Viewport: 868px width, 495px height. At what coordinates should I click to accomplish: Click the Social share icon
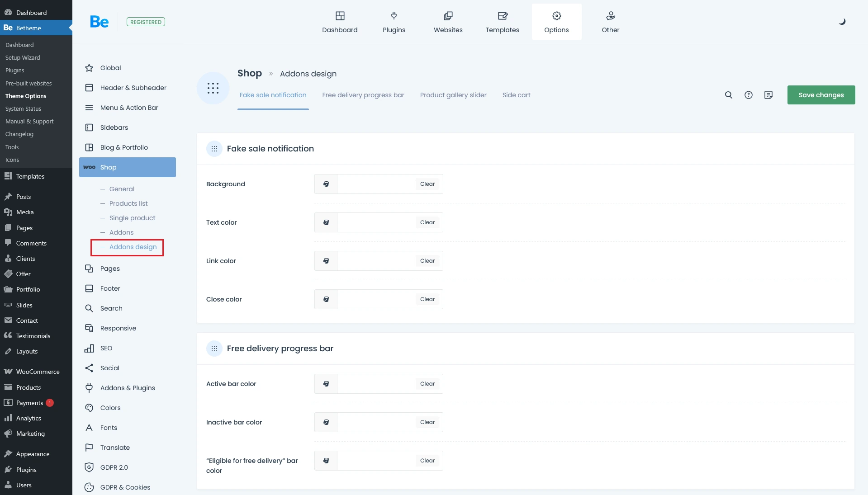[90, 368]
